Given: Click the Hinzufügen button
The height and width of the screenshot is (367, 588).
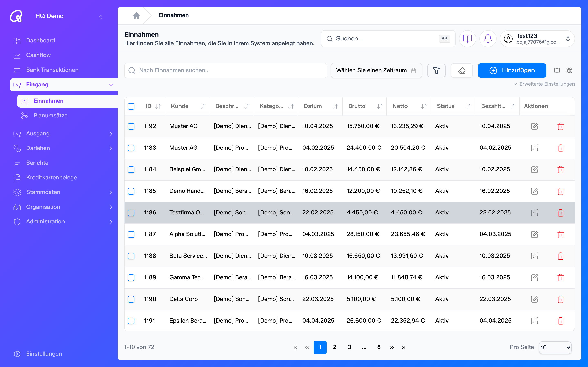Looking at the screenshot, I should (x=512, y=70).
